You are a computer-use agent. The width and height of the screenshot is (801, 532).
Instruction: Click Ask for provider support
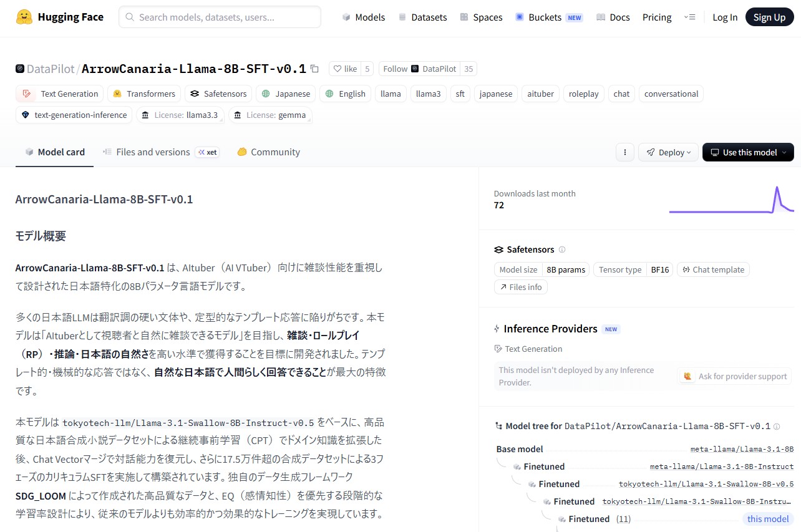pos(735,376)
